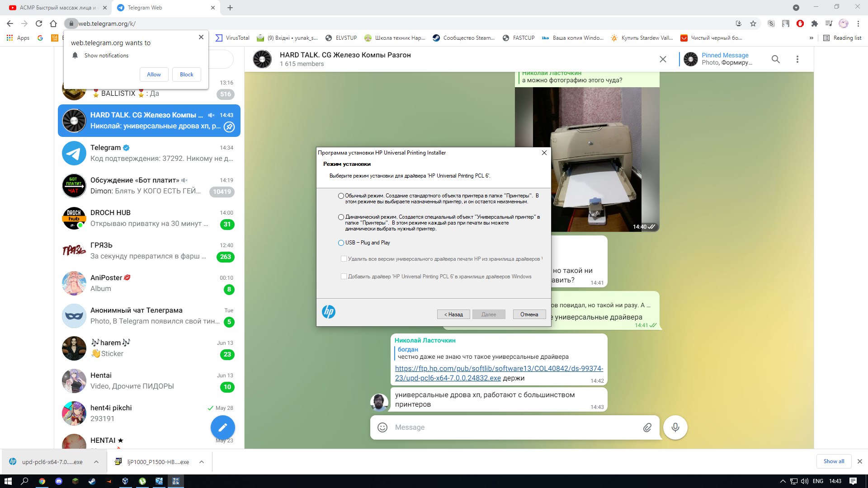Expand upd-pcl6-x64 download options chevron
Screen dimensions: 868x488
click(96, 462)
